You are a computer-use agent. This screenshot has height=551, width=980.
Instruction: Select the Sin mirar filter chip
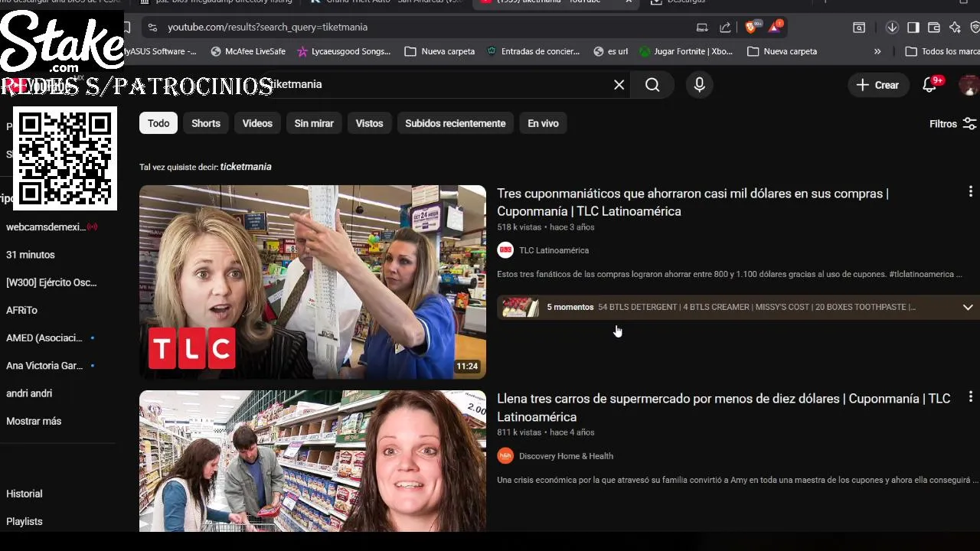[x=314, y=123]
